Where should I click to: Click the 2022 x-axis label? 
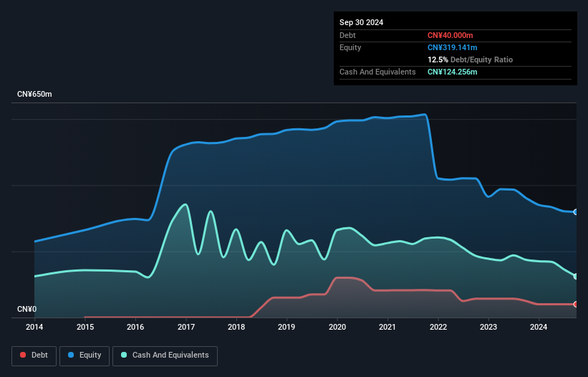pos(438,327)
